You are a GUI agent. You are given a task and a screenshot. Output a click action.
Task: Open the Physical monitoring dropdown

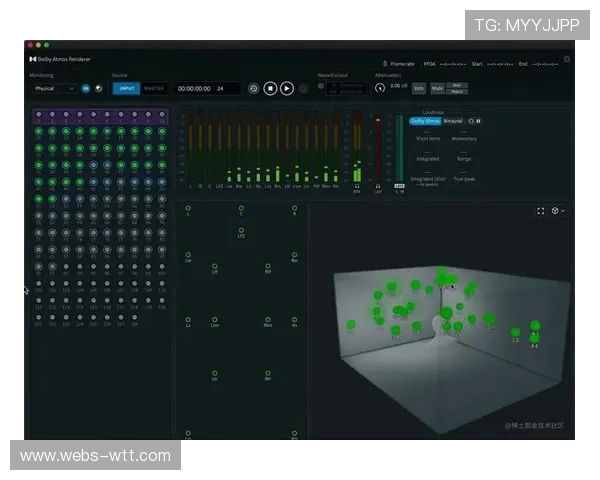55,88
